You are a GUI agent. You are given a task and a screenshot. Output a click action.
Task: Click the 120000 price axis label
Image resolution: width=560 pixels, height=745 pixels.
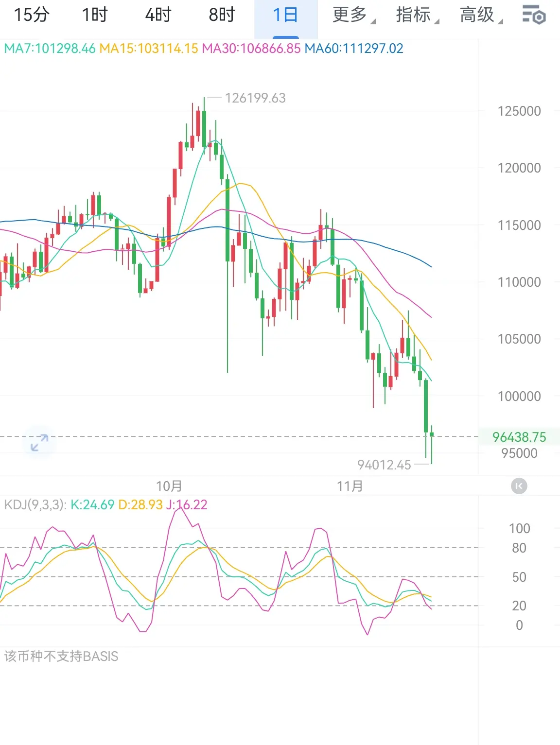click(x=519, y=168)
